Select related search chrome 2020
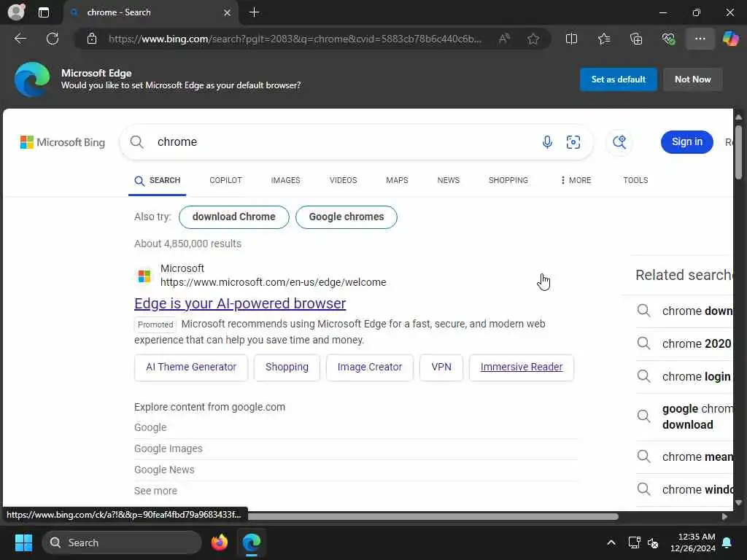Screen dimensions: 747x560 tap(684, 344)
